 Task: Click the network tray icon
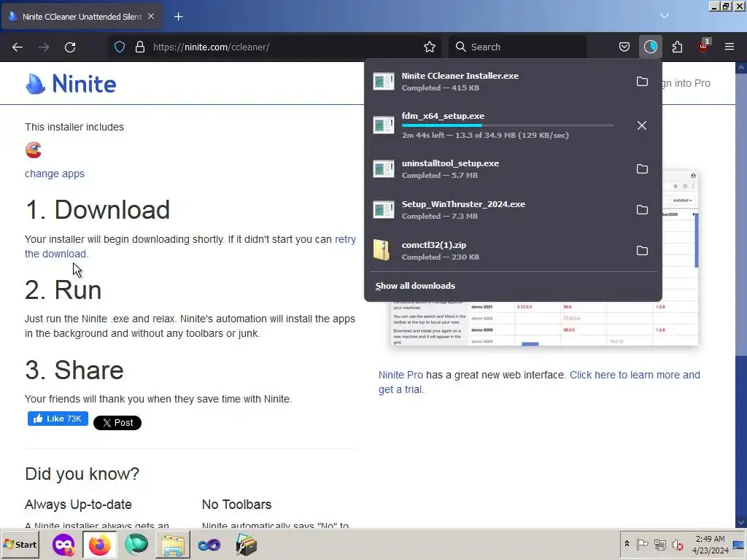pyautogui.click(x=659, y=544)
